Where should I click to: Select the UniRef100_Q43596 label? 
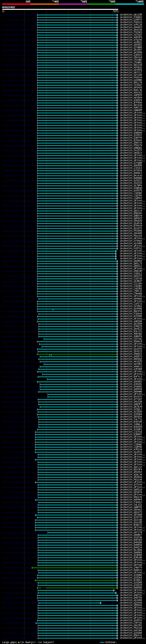pyautogui.click(x=131, y=53)
